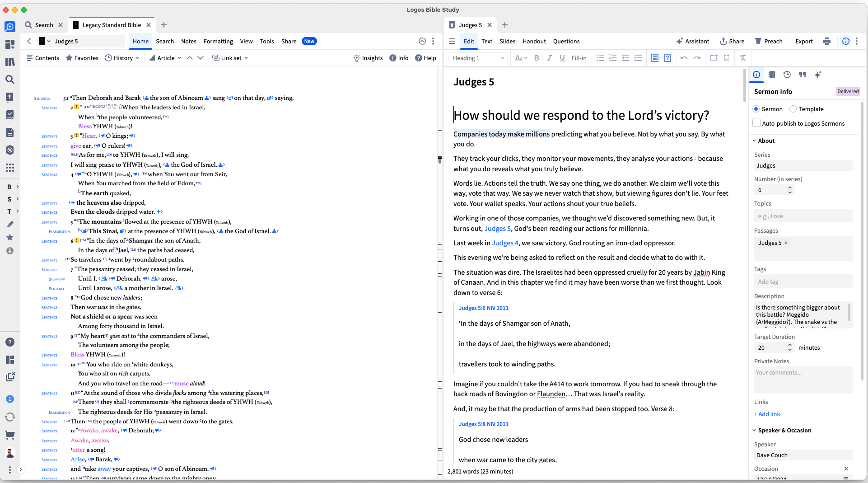Select the Template radio button
Viewport: 868px width, 483px height.
[793, 109]
